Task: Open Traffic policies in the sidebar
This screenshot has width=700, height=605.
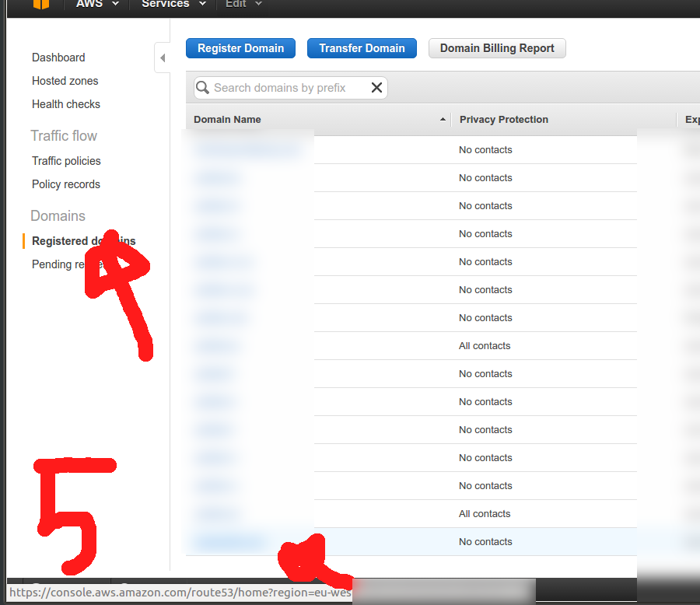Action: tap(67, 161)
